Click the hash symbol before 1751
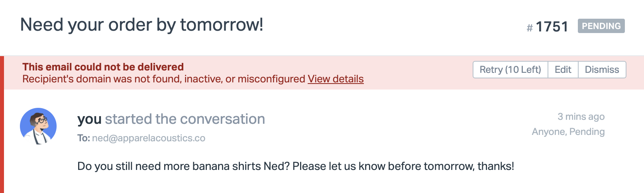 pos(530,28)
